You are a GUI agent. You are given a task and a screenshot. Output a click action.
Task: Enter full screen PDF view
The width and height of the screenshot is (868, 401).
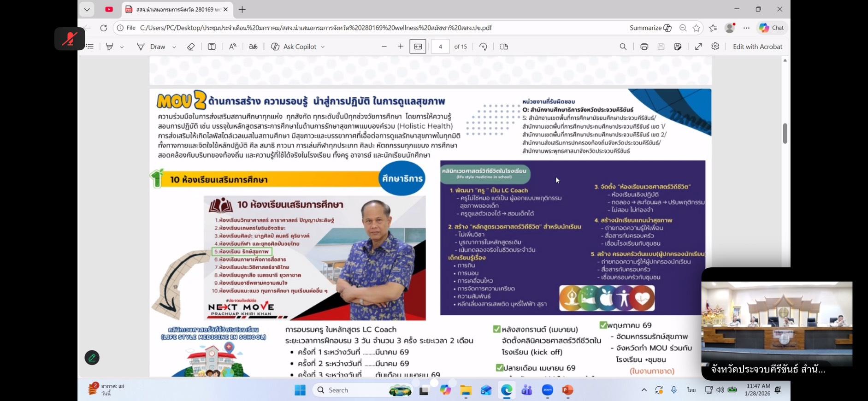698,47
